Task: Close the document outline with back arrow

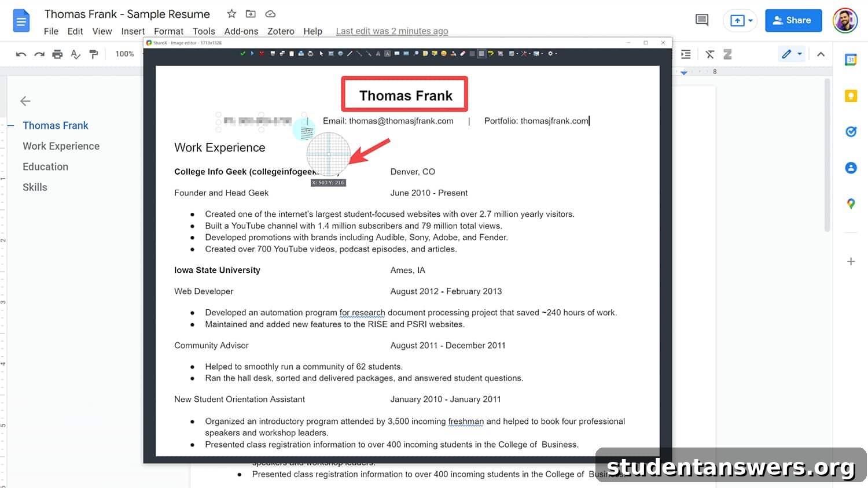Action: click(x=25, y=101)
